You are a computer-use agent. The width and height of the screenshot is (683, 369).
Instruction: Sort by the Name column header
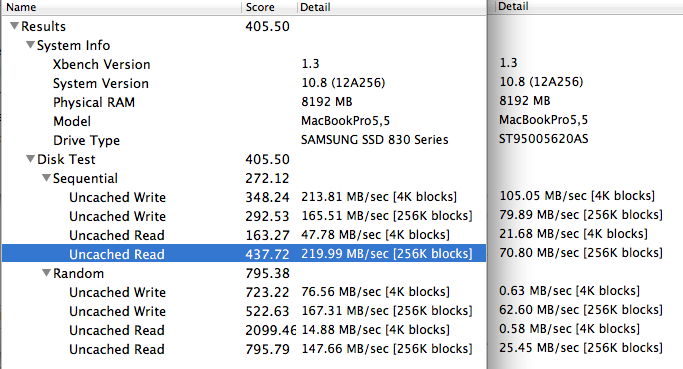point(122,7)
